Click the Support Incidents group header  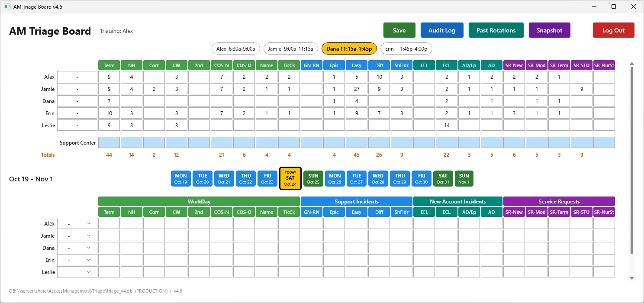click(x=357, y=201)
